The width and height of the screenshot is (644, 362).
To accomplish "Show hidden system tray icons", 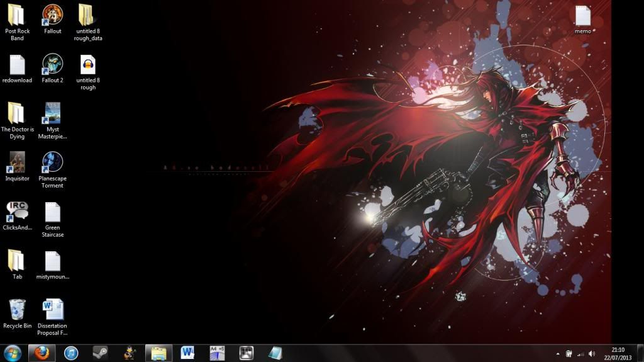I will tap(558, 354).
